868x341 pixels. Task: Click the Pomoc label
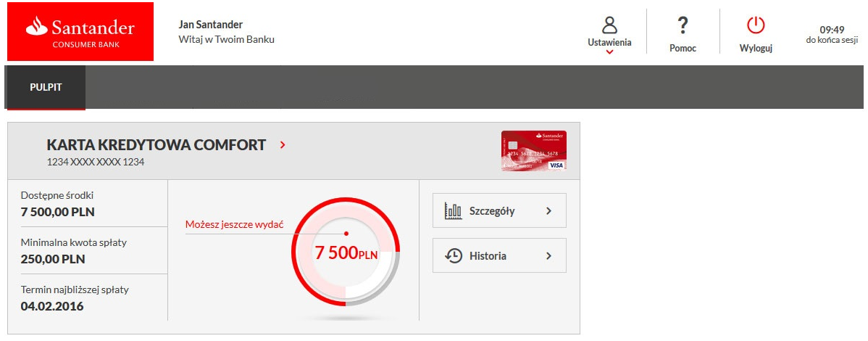tap(683, 48)
